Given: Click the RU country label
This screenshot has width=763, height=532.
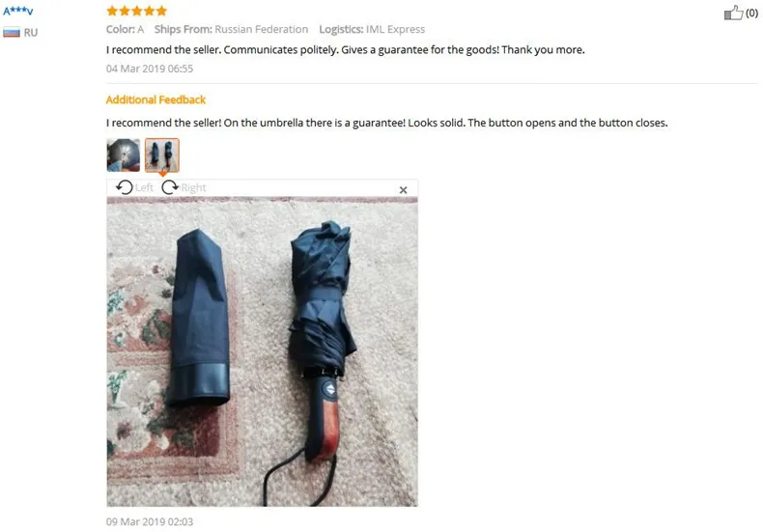Looking at the screenshot, I should tap(31, 33).
